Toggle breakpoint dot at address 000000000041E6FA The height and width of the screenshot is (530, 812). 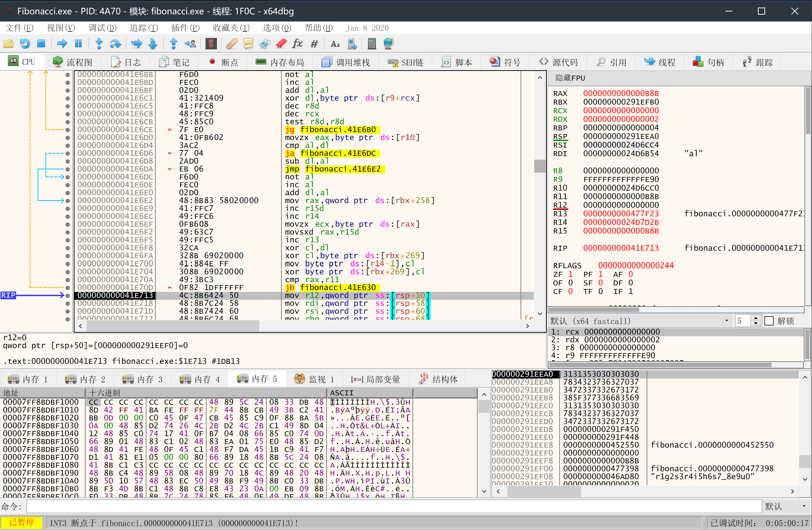tap(68, 256)
